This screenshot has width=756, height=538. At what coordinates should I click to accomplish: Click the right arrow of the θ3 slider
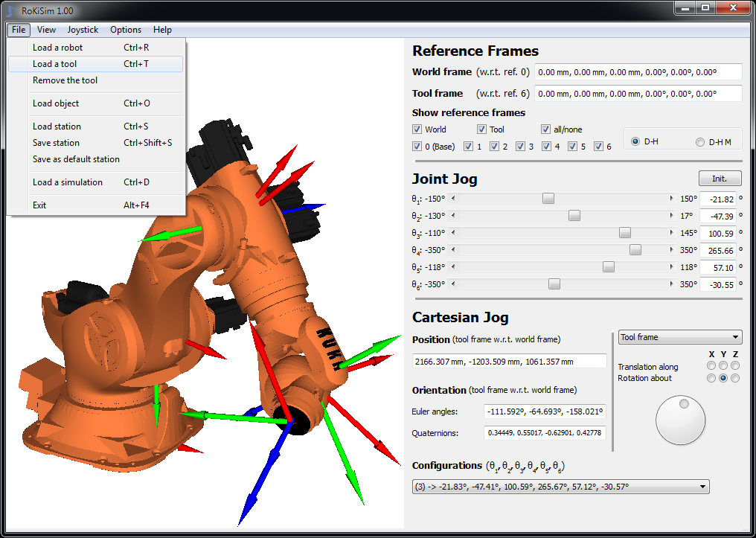[672, 233]
